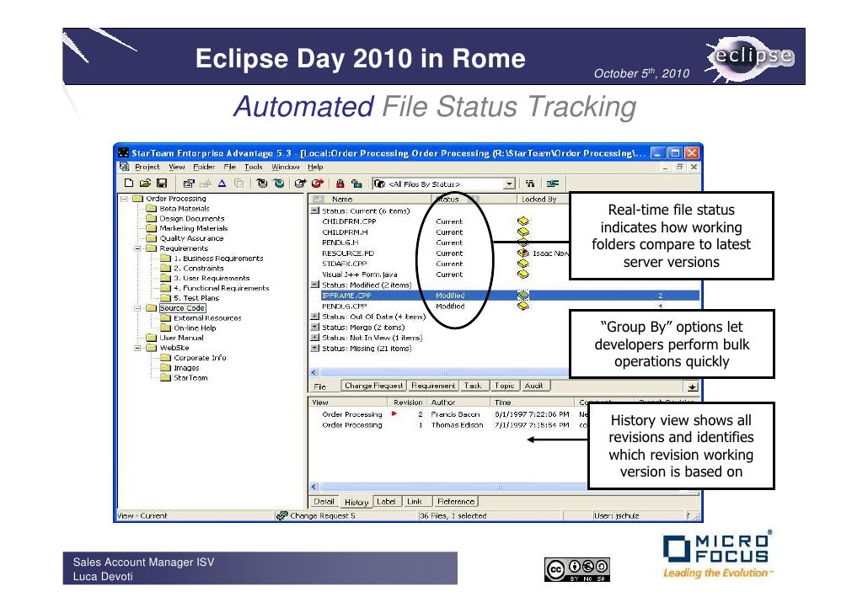
Task: Click the folder icon next to Beta Materials
Action: 151,209
